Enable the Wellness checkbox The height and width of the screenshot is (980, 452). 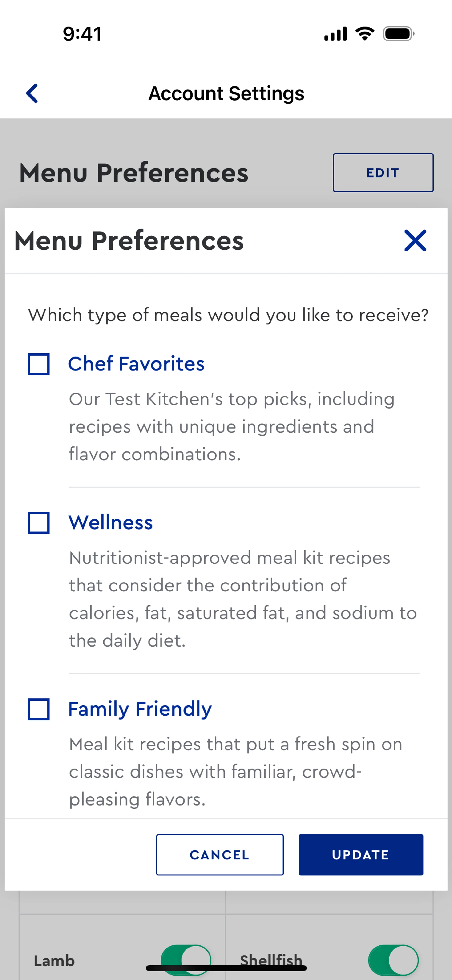pos(38,523)
